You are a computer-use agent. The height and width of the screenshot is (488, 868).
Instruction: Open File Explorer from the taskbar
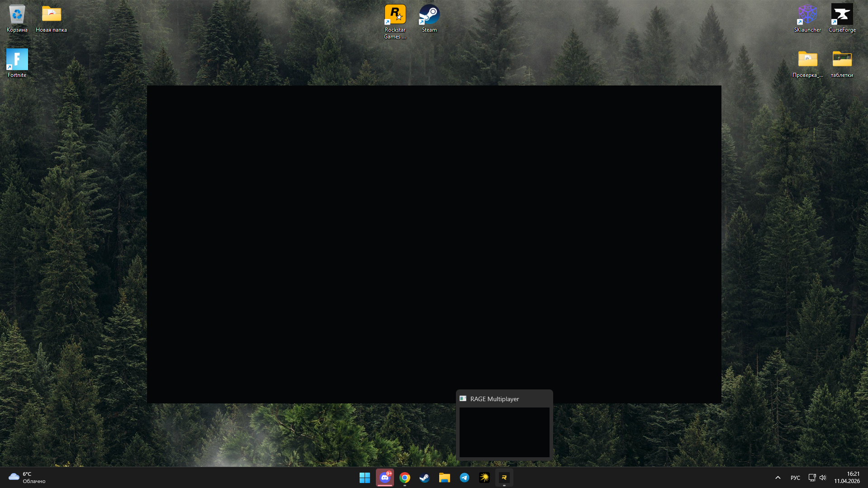pyautogui.click(x=444, y=478)
